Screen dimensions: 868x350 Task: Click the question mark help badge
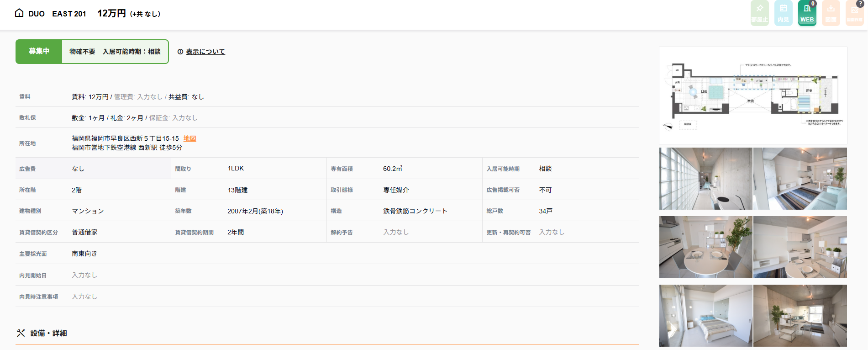[860, 4]
